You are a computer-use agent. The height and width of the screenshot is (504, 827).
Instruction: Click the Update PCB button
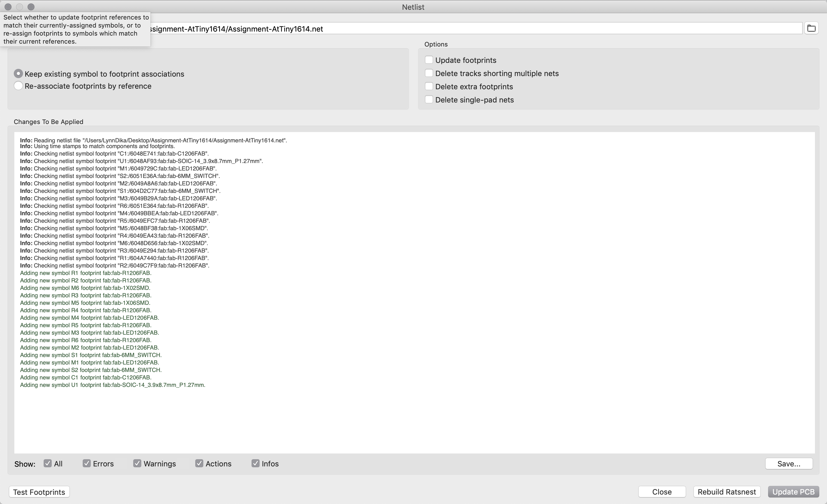point(793,492)
